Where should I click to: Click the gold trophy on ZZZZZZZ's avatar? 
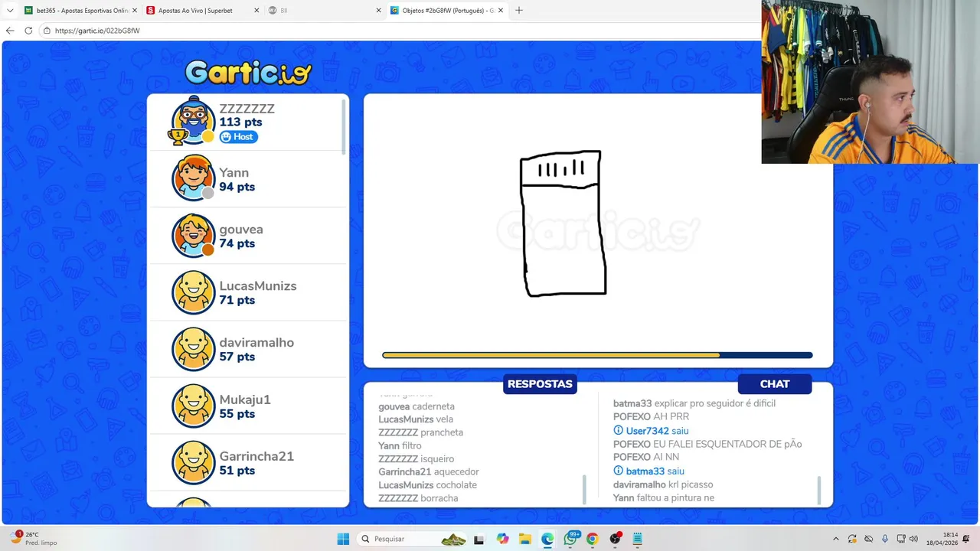[178, 137]
